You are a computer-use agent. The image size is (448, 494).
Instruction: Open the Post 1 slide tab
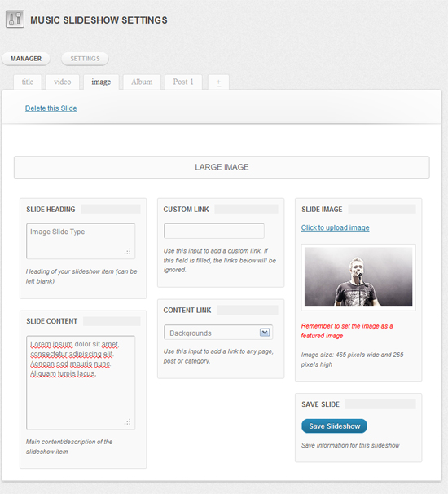(183, 82)
